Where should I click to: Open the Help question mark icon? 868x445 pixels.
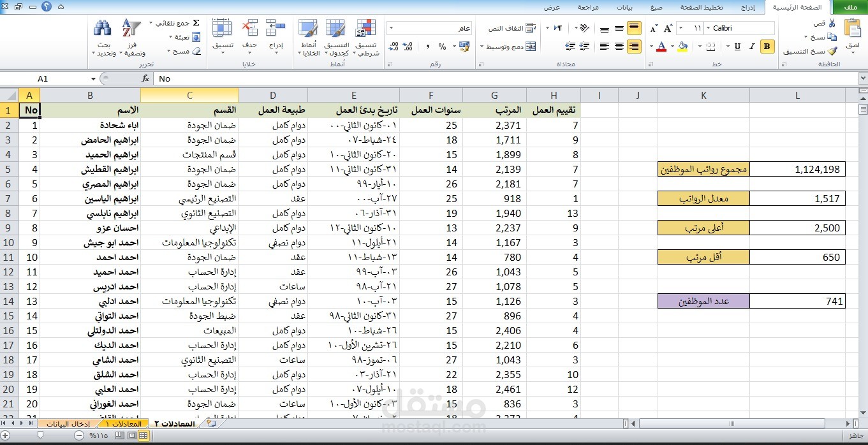pos(45,7)
